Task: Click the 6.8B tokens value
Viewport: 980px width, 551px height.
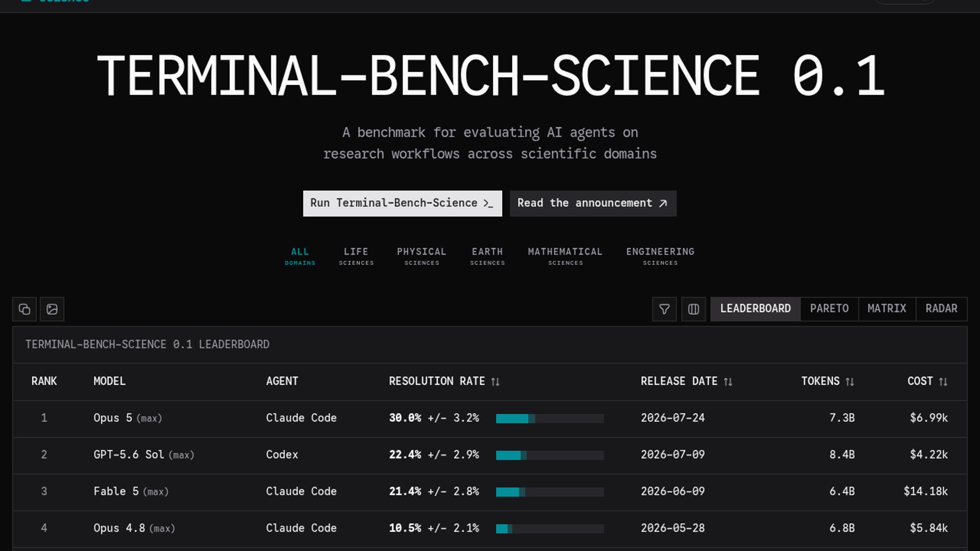Action: [842, 529]
